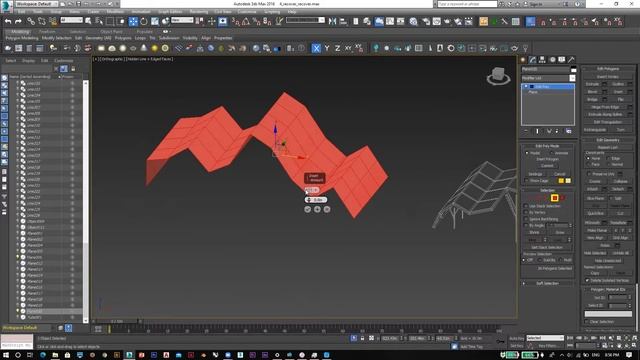Toggle the Ribbon button in main toolbar
This screenshot has height=360, width=640.
pos(379,21)
